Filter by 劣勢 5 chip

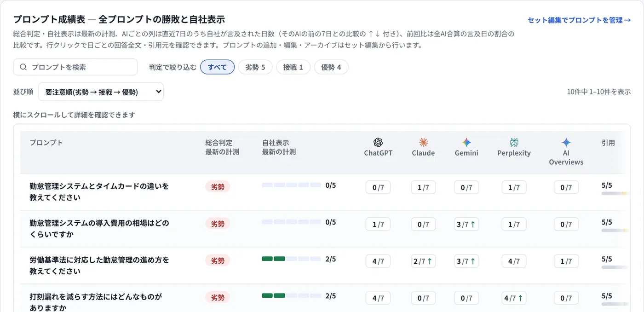click(255, 67)
